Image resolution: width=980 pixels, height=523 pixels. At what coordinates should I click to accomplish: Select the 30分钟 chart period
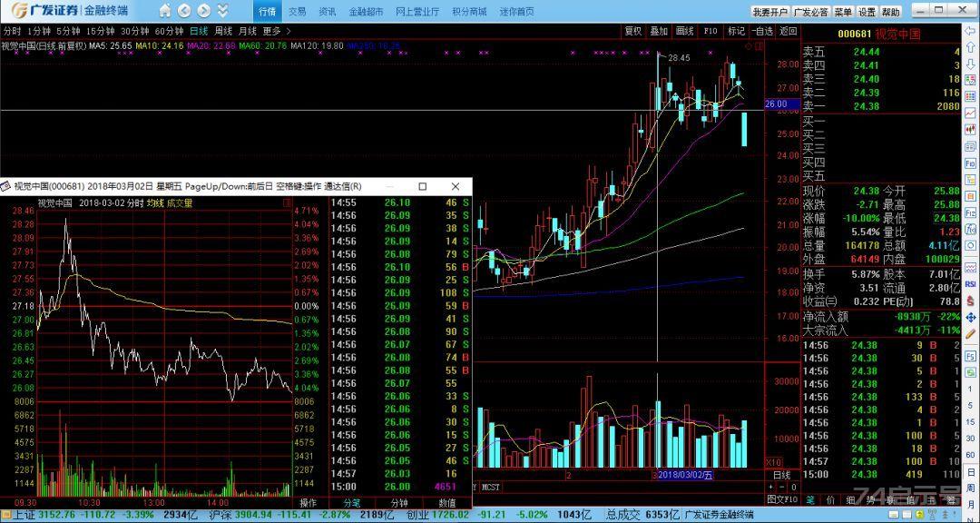[135, 31]
